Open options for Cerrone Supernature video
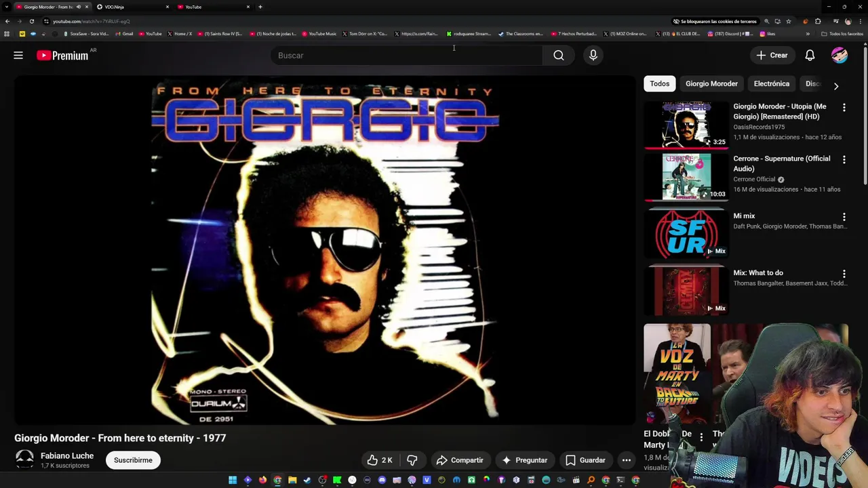This screenshot has height=488, width=868. (844, 160)
